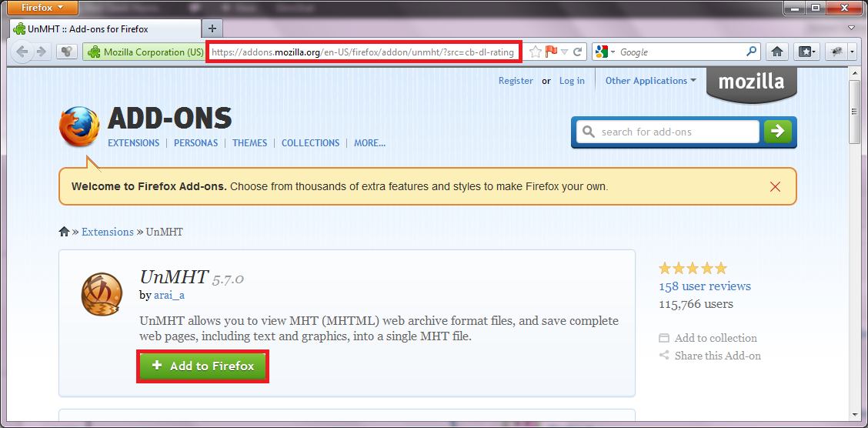Click the scrollbar up arrow
868x428 pixels.
[x=854, y=74]
